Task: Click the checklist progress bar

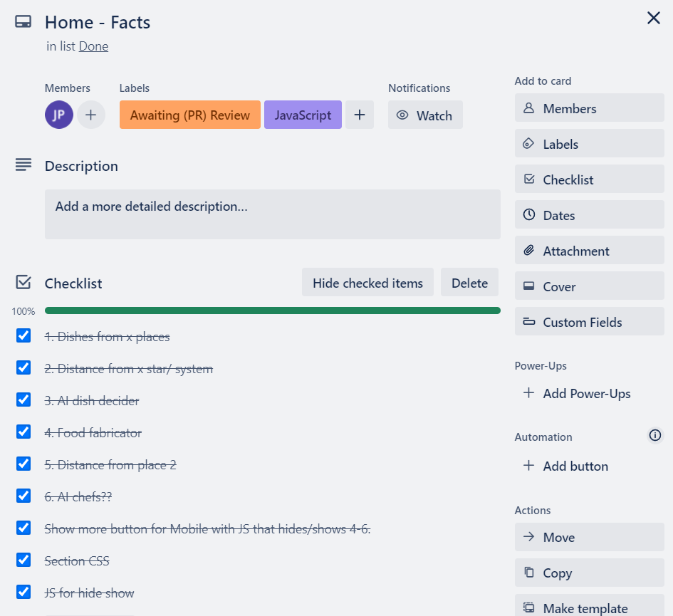Action: 273,310
